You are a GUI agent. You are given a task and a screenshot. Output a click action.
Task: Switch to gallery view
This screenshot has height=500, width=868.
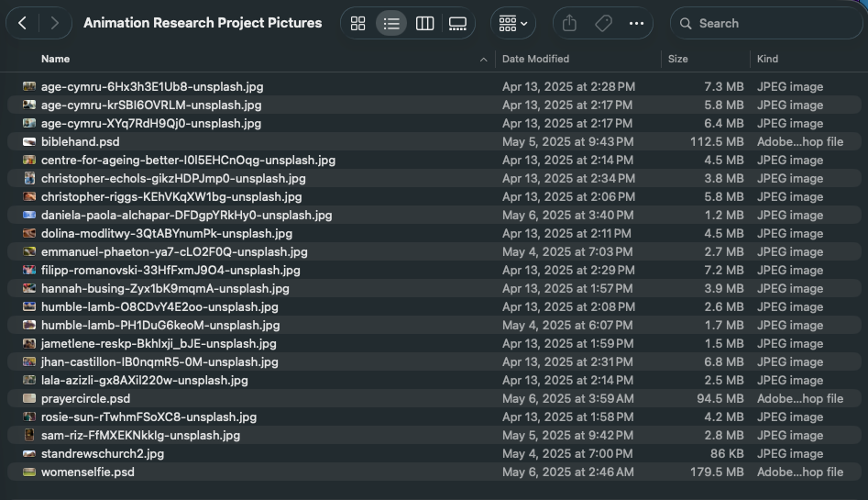[457, 23]
